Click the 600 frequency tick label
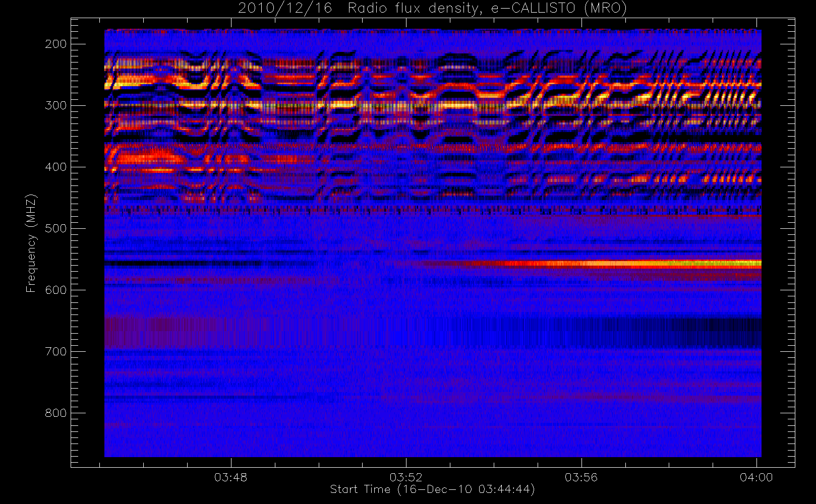The width and height of the screenshot is (816, 504). coord(55,290)
